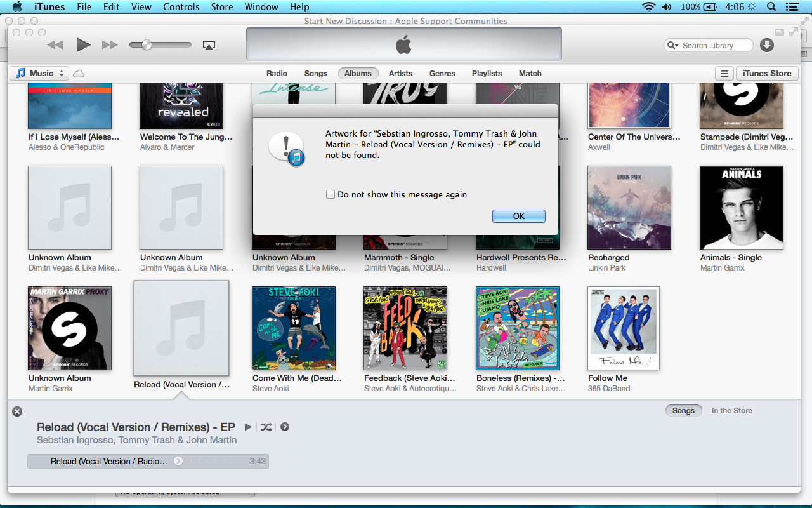Image resolution: width=812 pixels, height=508 pixels.
Task: Select the Songs pill in album panel
Action: (x=683, y=411)
